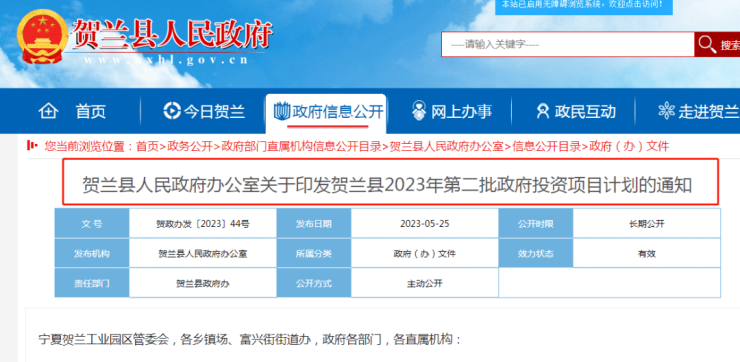740x362 pixels.
Task: Click the date 2023-05-25 cell
Action: (x=425, y=224)
